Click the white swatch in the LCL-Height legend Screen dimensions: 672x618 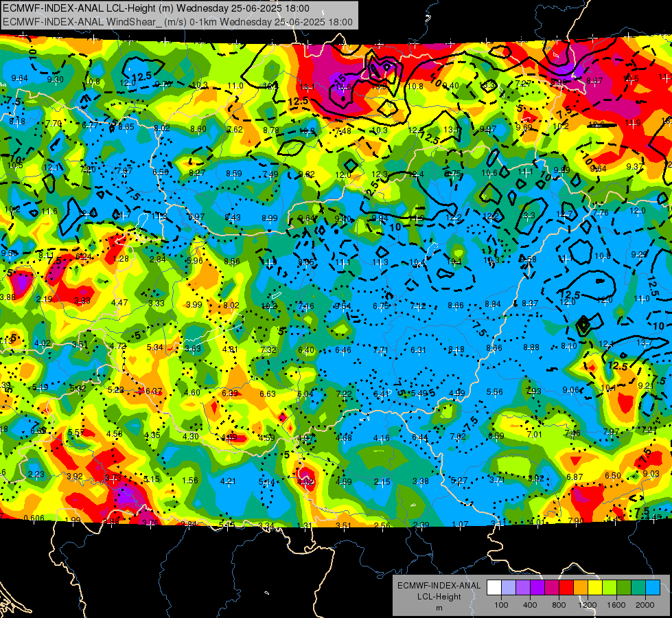click(x=494, y=588)
